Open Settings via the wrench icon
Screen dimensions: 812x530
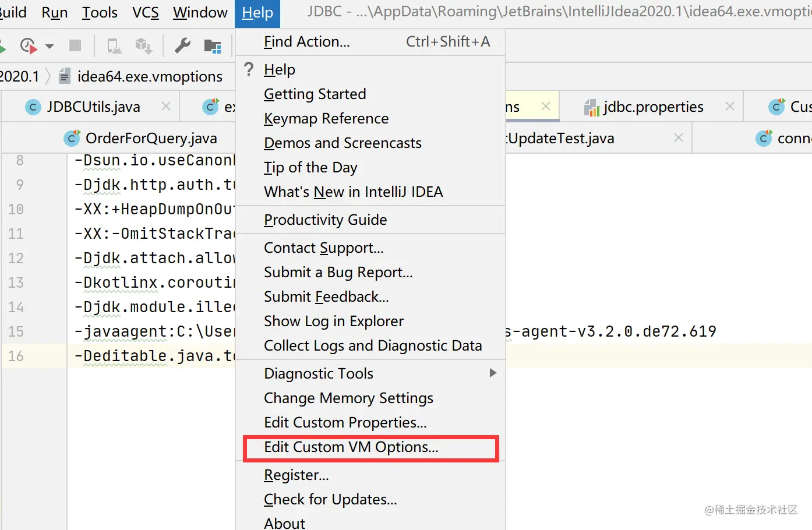pos(182,45)
